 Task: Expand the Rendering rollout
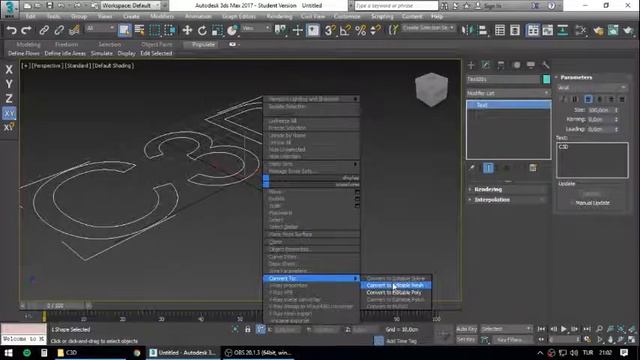tap(507, 189)
